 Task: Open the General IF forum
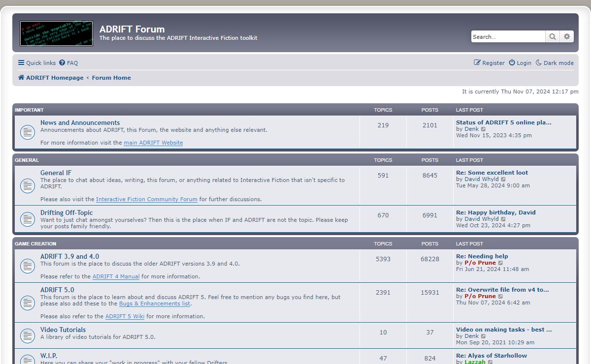[x=56, y=173]
